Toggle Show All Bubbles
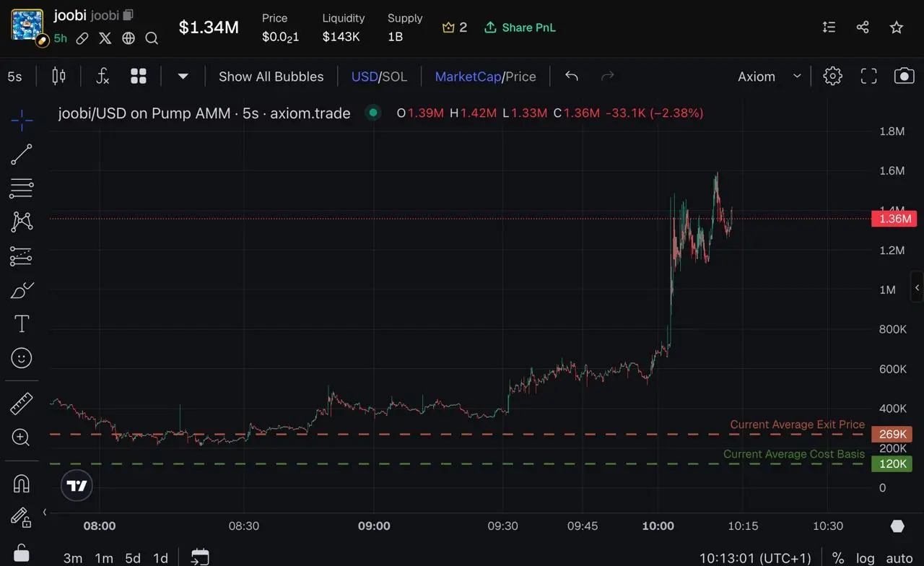 [271, 77]
